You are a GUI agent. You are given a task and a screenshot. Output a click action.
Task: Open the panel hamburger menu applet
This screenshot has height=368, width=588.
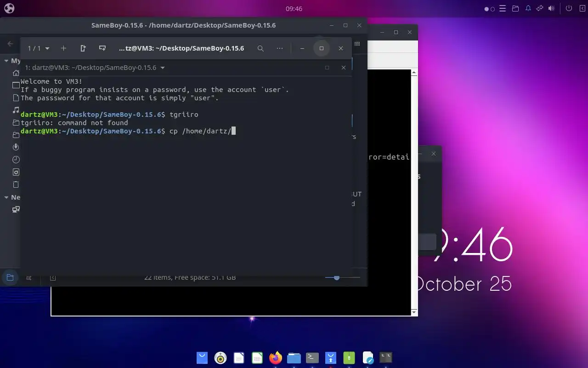(503, 8)
